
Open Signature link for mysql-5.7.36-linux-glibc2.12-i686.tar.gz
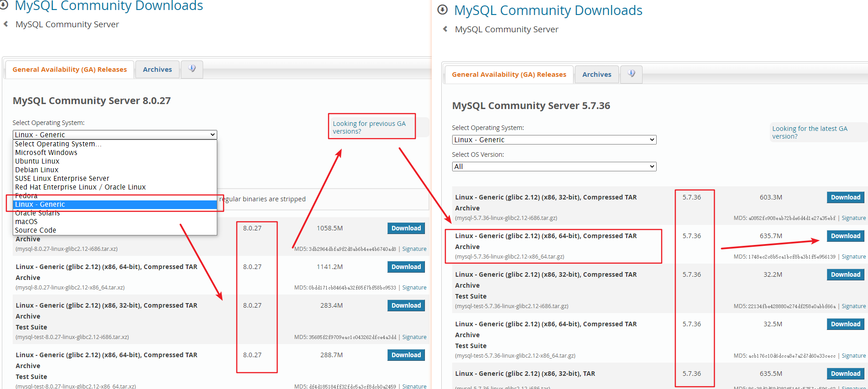coord(853,218)
